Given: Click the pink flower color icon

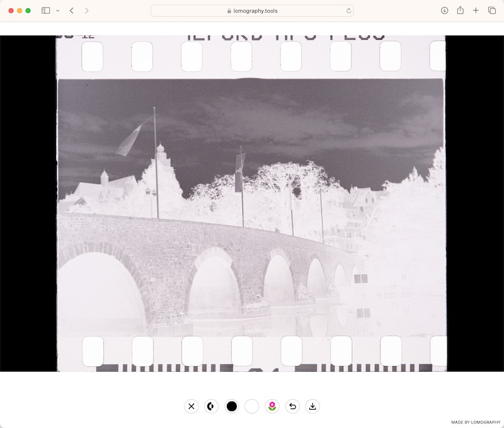Looking at the screenshot, I should [x=272, y=406].
